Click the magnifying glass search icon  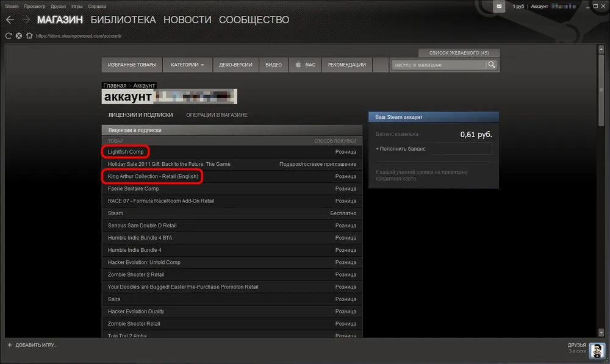pyautogui.click(x=491, y=65)
